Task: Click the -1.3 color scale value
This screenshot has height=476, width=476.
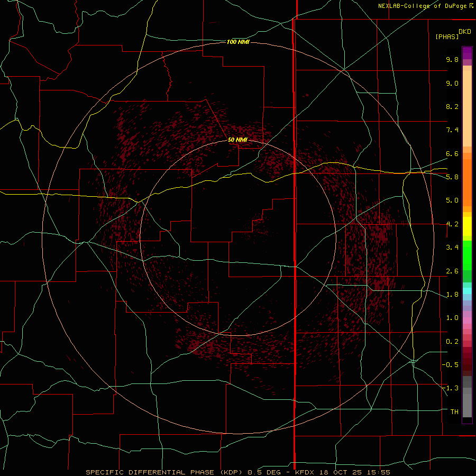Action: coord(450,388)
